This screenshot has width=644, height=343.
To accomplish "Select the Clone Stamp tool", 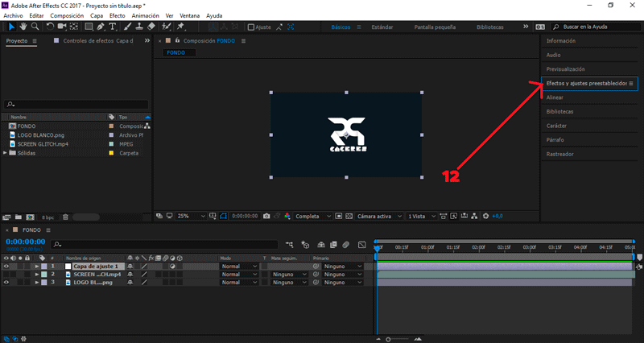I will [x=139, y=27].
